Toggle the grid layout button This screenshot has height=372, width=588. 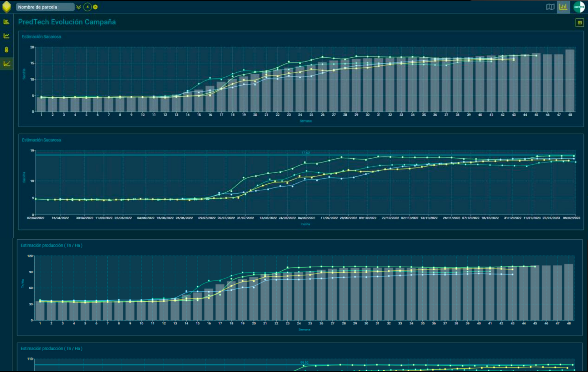click(579, 22)
